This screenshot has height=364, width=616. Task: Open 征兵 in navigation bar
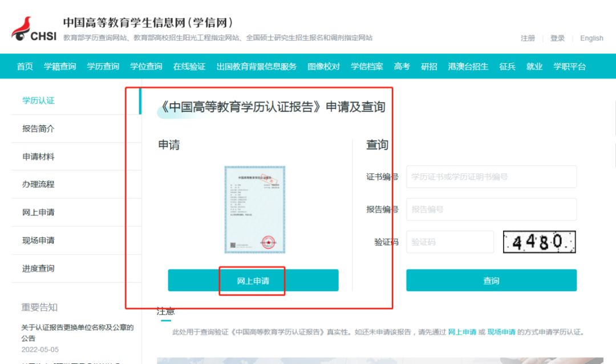(507, 66)
